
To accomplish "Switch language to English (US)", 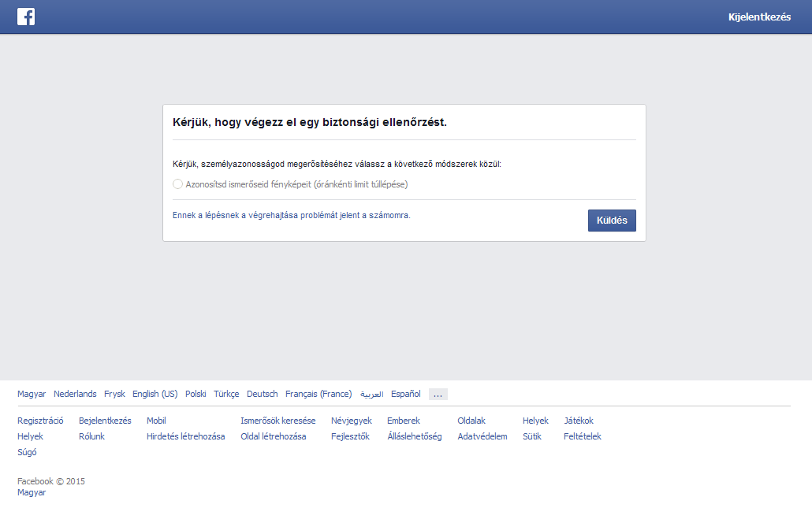I will pyautogui.click(x=155, y=394).
